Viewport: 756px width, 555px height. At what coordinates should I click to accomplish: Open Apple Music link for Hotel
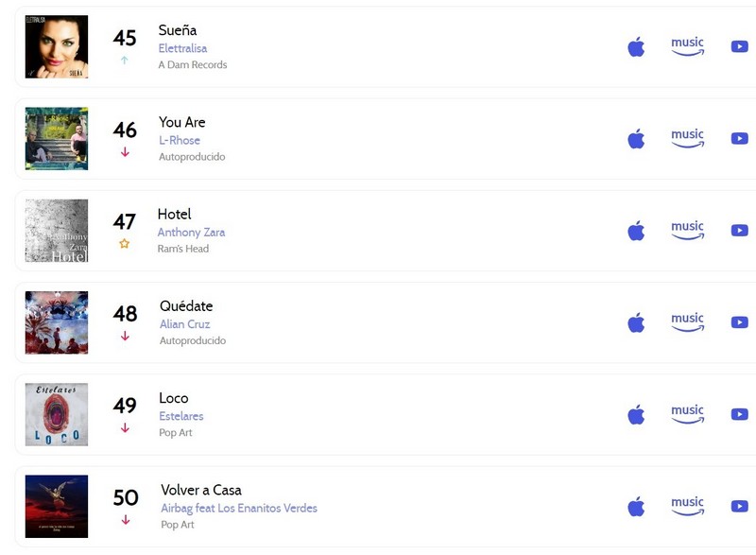coord(636,231)
